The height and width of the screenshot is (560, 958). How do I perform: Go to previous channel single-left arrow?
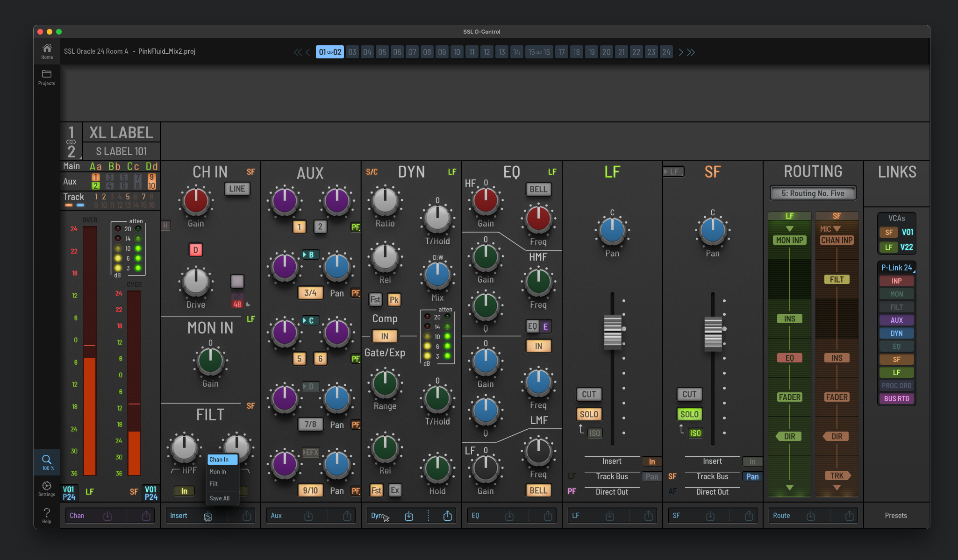tap(307, 52)
